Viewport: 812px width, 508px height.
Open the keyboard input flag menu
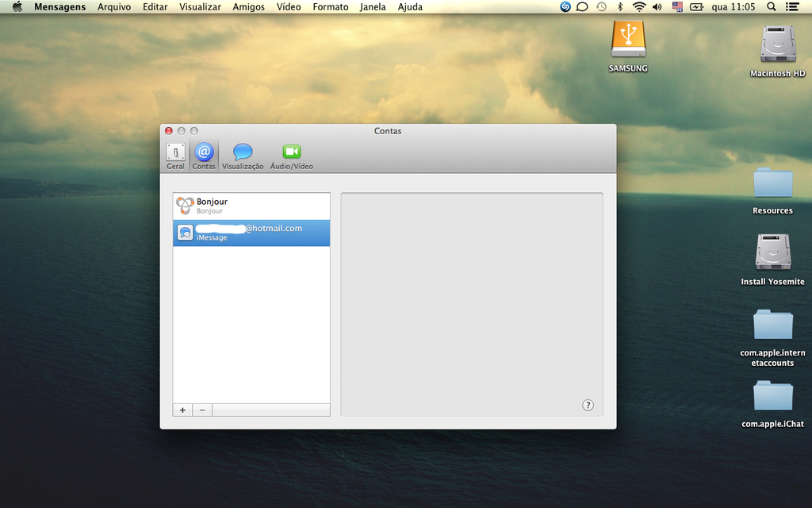click(677, 6)
